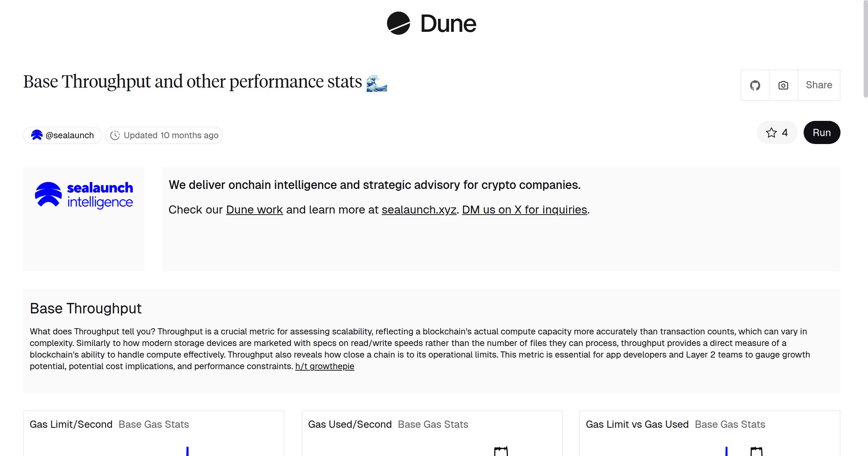Click the sealaunch avatar icon
Viewport: 868px width, 456px height.
37,135
